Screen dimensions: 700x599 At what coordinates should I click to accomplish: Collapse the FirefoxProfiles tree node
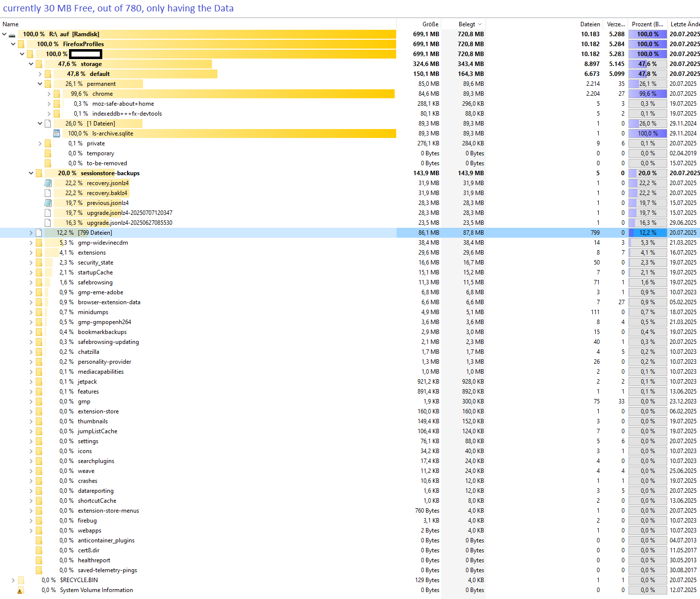coord(13,44)
